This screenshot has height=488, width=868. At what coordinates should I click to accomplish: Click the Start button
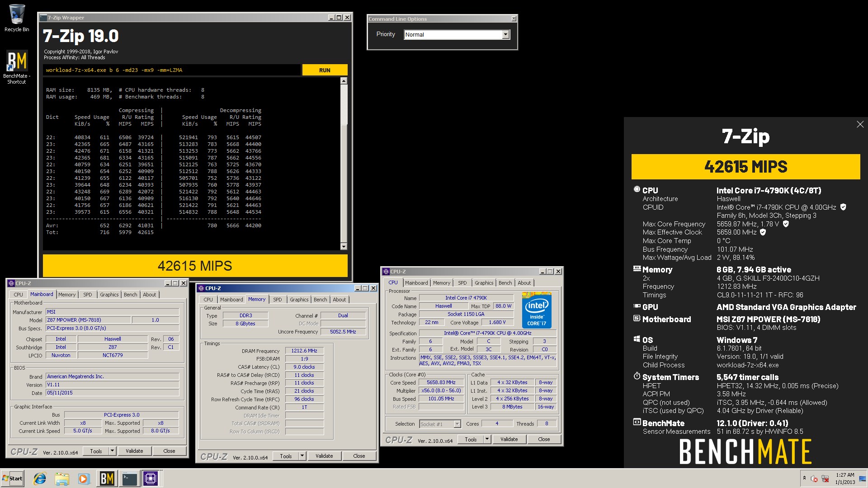(x=13, y=479)
